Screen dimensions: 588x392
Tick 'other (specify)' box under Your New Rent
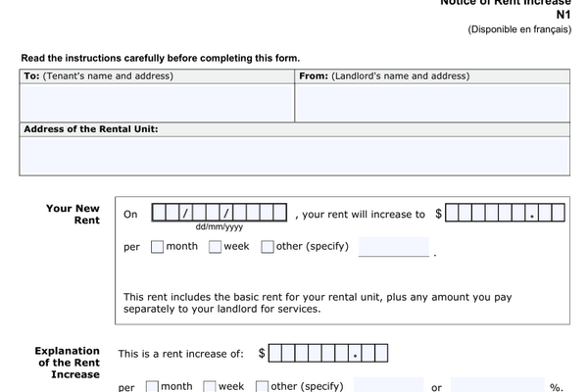[x=268, y=247]
